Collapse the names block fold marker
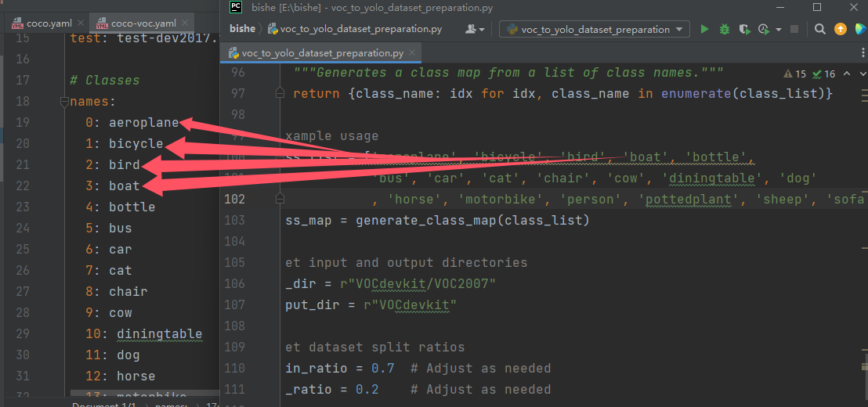868x407 pixels. (64, 102)
